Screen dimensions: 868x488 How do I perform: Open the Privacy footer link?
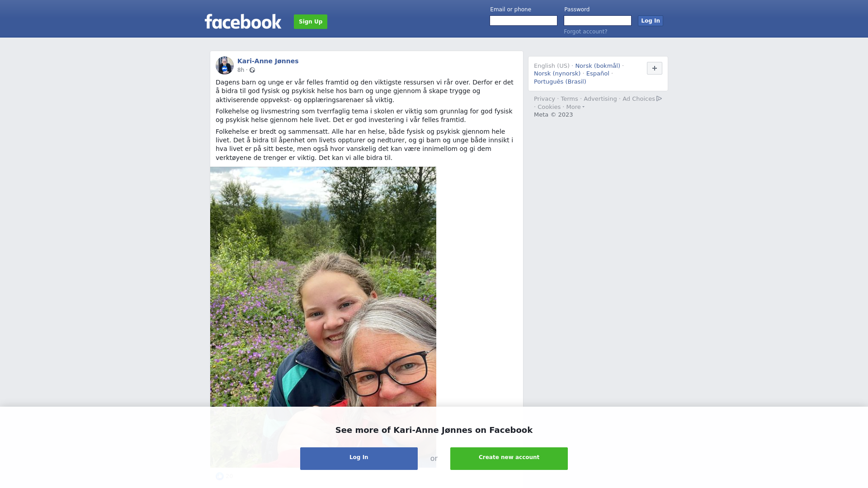pos(544,99)
